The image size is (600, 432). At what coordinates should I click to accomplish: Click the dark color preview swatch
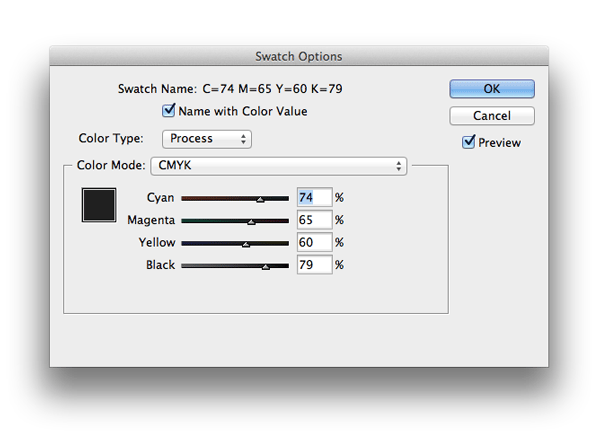coord(98,206)
